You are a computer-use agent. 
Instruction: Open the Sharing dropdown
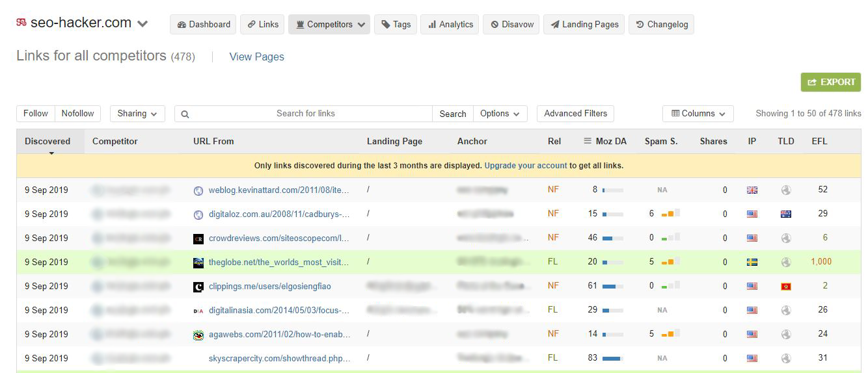(137, 114)
